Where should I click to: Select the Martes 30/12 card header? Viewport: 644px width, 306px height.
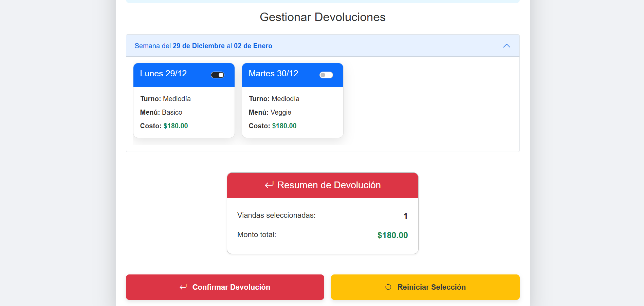273,74
